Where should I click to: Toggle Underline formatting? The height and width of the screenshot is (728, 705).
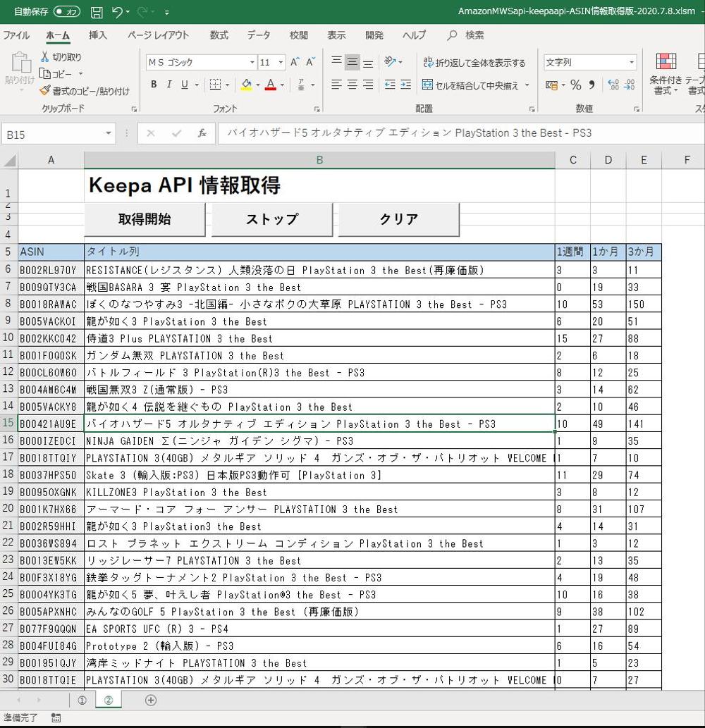(185, 85)
